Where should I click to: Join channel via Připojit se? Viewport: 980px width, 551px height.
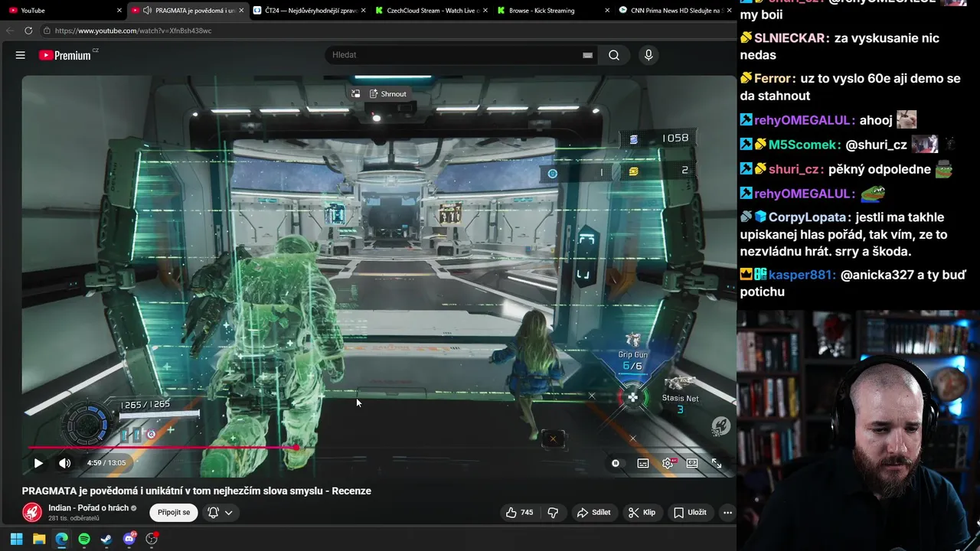coord(174,513)
